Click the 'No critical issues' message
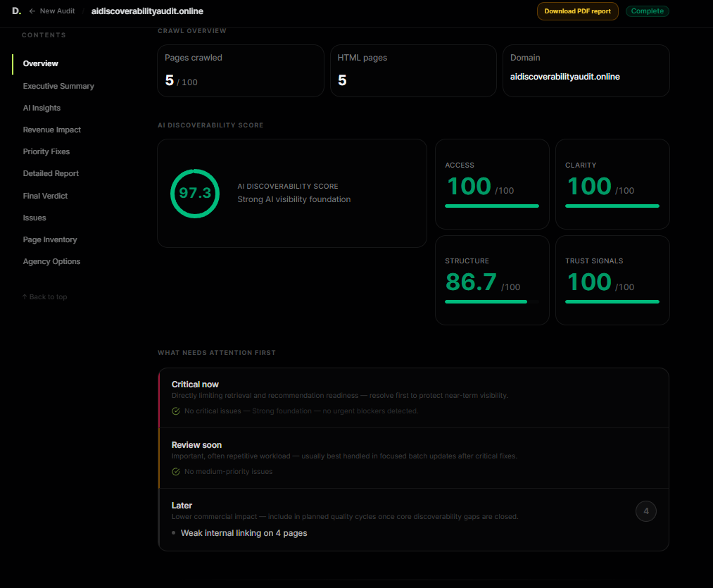The width and height of the screenshot is (713, 588). pos(301,411)
